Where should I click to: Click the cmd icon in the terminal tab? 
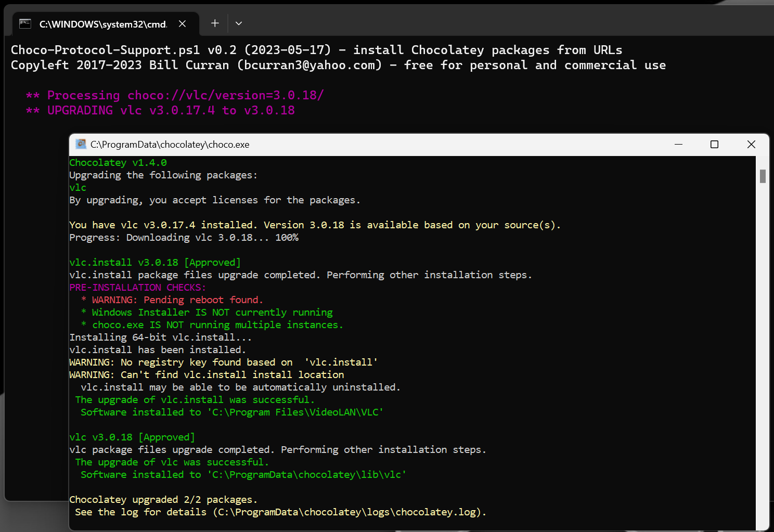[25, 23]
